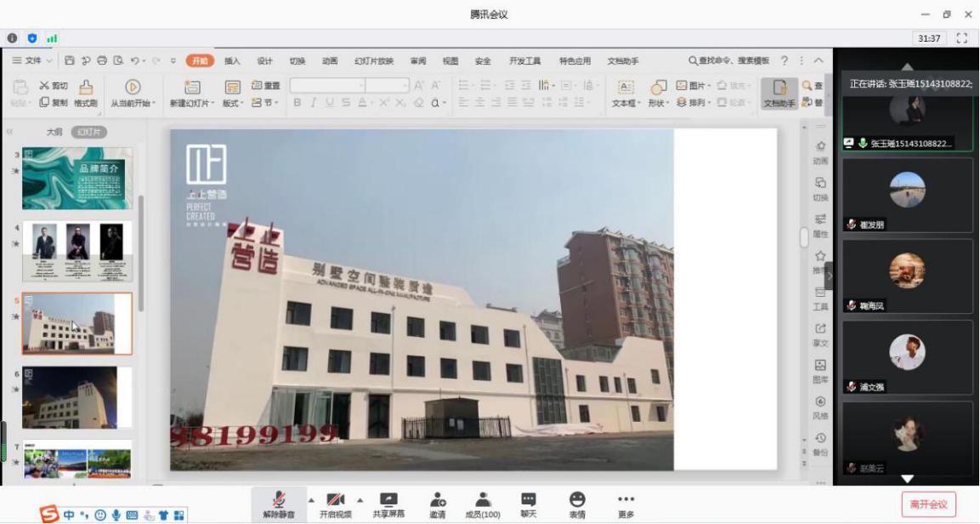Click the save icon in quick access toolbar
The image size is (980, 524).
[x=70, y=60]
